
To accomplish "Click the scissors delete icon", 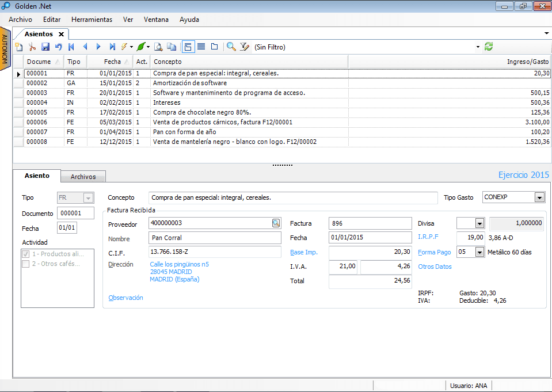I will click(32, 47).
